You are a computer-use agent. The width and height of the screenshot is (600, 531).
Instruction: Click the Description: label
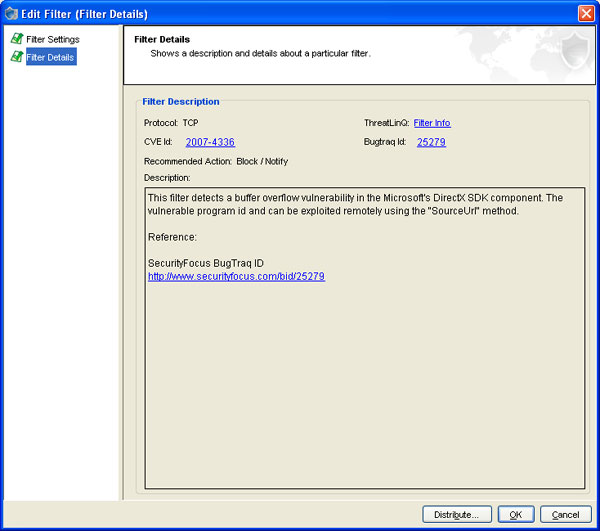point(167,178)
